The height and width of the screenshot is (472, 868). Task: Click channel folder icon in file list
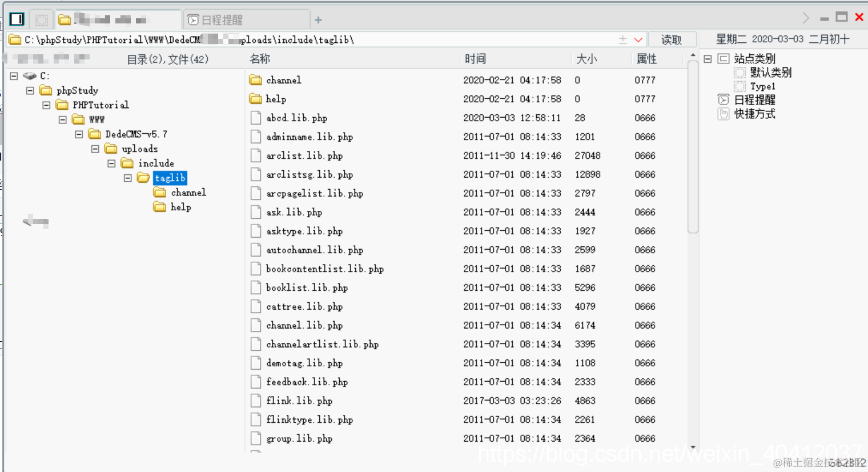pyautogui.click(x=256, y=80)
